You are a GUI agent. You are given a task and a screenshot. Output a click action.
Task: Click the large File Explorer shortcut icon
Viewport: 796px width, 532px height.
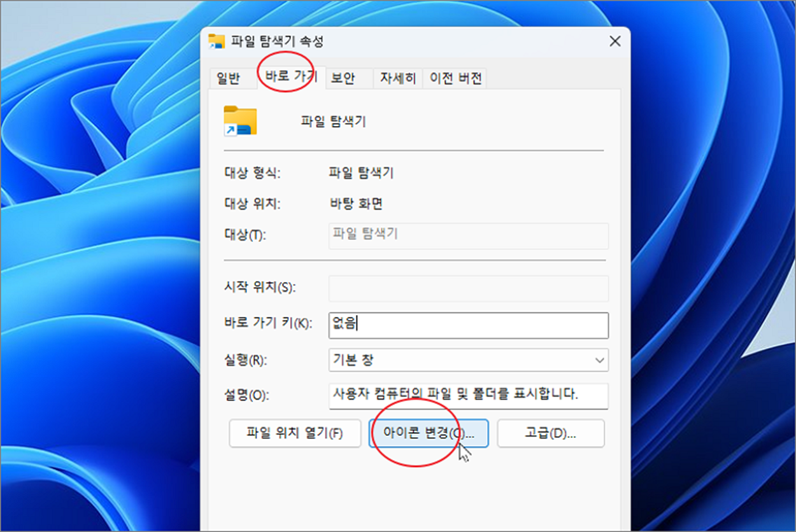240,121
